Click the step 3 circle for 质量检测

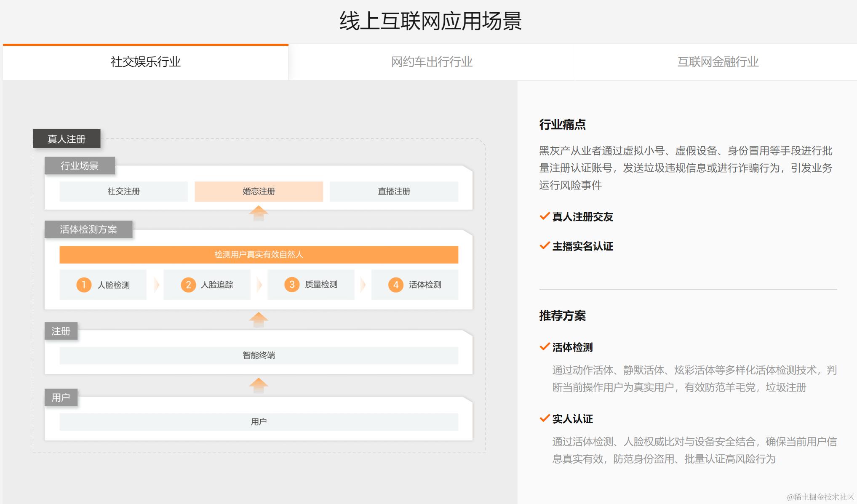(x=292, y=285)
